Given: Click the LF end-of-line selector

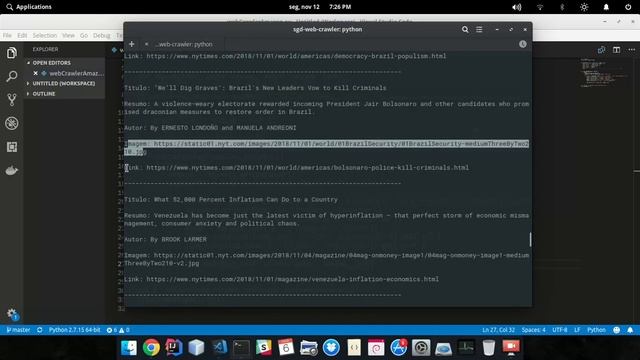Looking at the screenshot, I should click(577, 330).
